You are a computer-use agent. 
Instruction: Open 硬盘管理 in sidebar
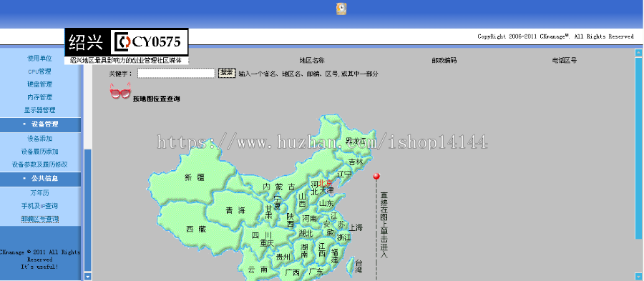pos(39,84)
